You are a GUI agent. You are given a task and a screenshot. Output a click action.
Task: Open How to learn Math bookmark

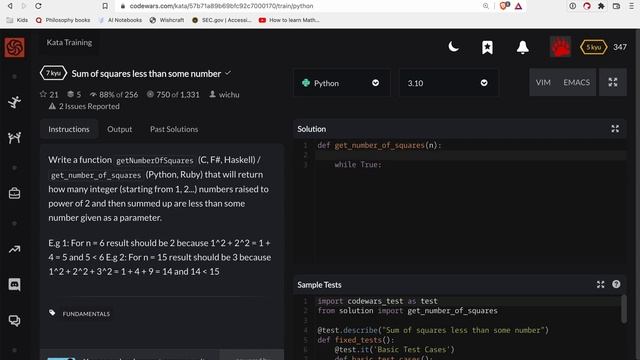coord(289,20)
